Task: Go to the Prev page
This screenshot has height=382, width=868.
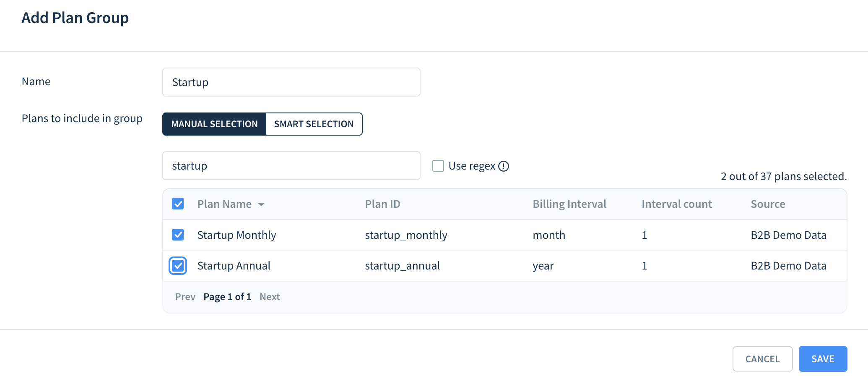Action: [185, 297]
